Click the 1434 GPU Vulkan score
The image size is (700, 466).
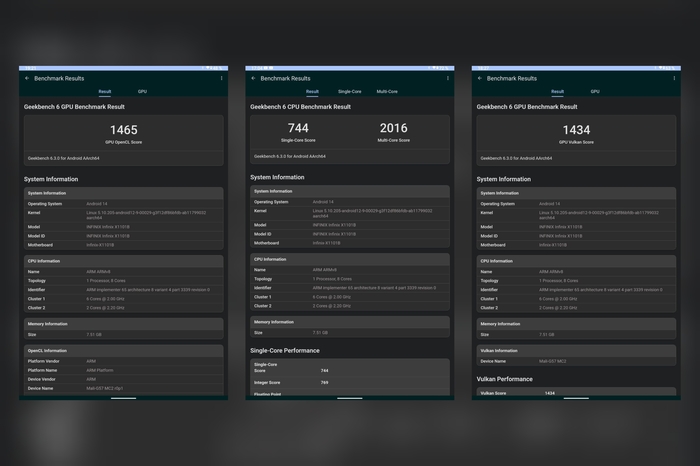click(x=576, y=130)
